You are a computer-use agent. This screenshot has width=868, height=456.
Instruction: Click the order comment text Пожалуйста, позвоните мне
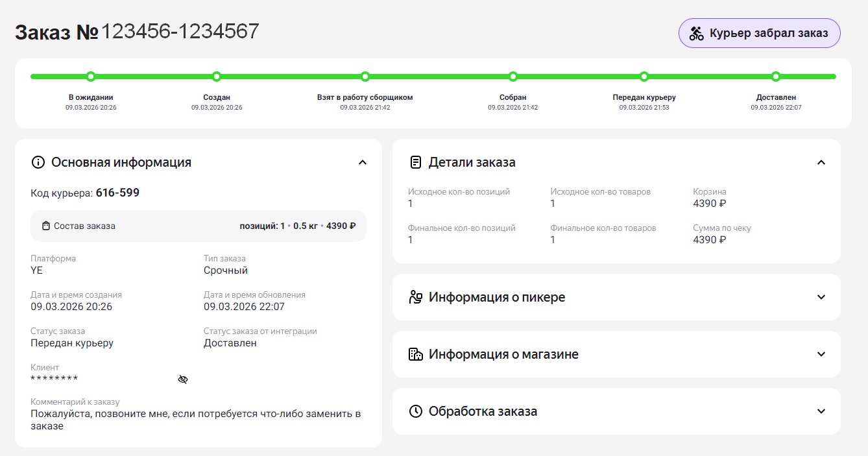pyautogui.click(x=196, y=420)
